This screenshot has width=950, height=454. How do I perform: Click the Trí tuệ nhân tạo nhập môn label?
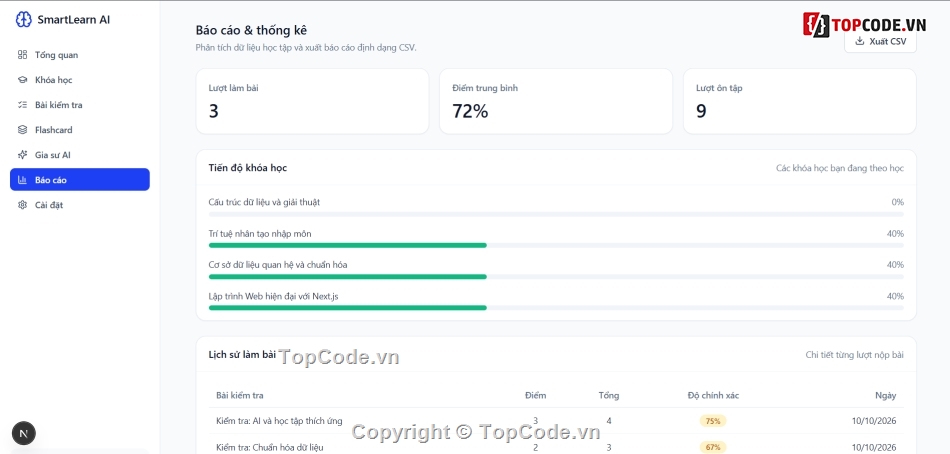(260, 233)
